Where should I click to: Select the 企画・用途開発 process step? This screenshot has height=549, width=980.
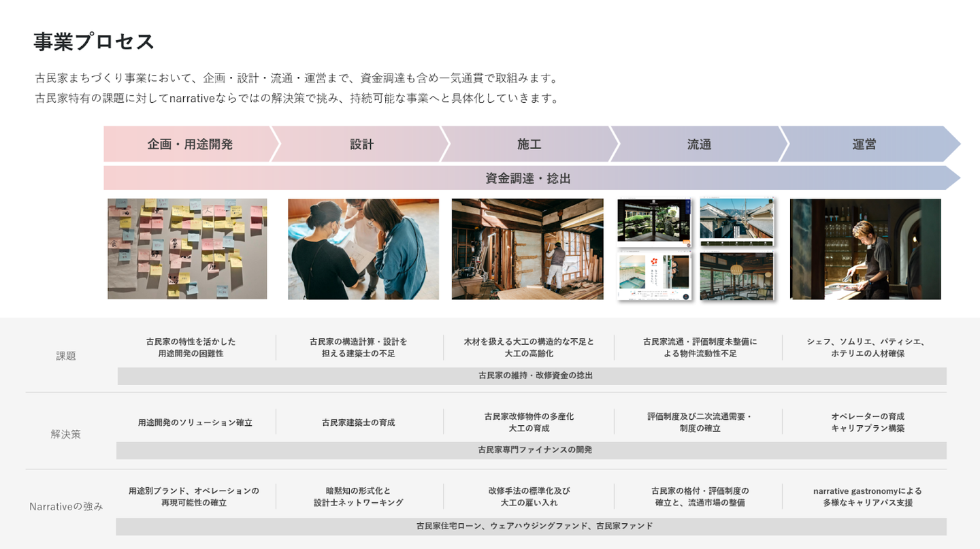(190, 144)
